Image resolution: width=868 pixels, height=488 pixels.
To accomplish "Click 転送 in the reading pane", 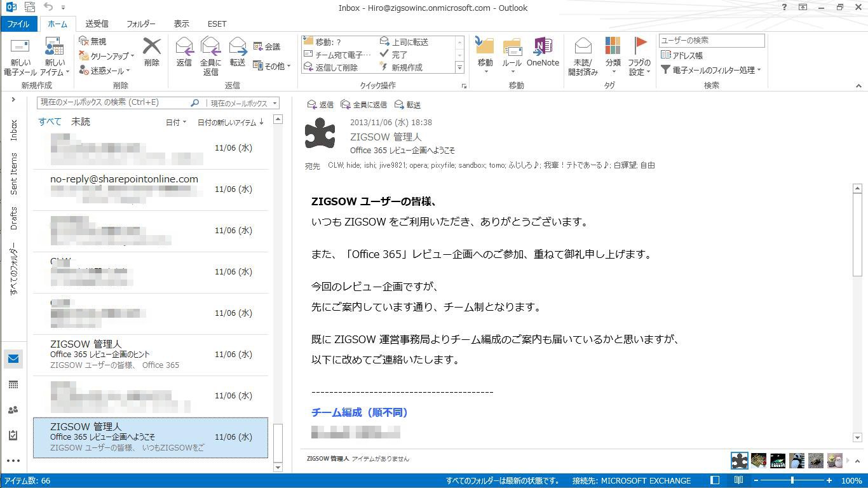I will coord(407,105).
